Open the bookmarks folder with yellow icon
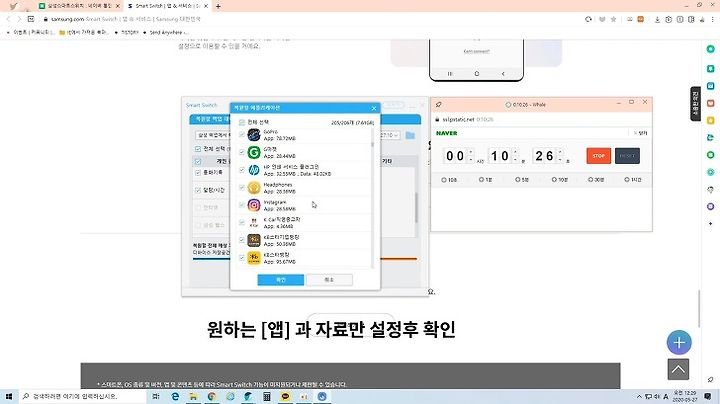 pyautogui.click(x=84, y=33)
